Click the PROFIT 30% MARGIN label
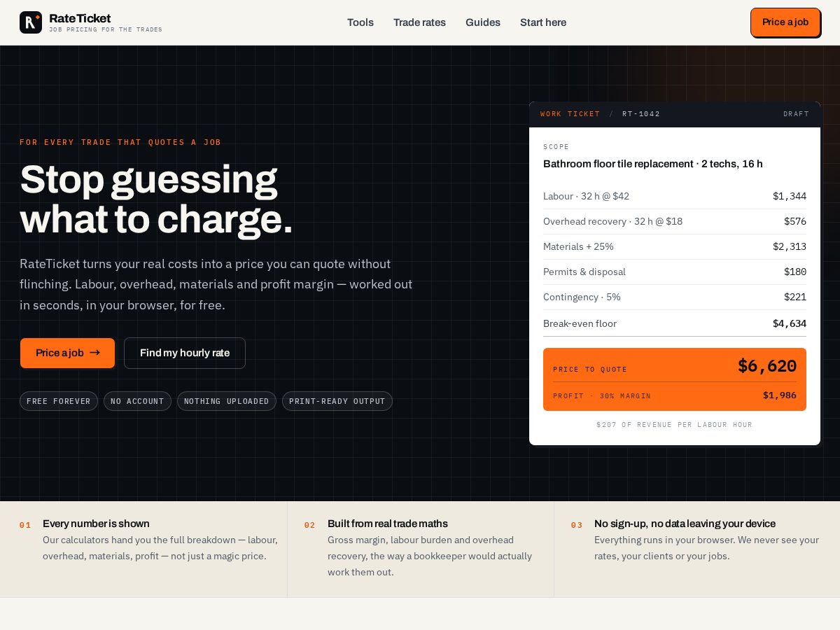Screen dimensions: 840x630 602,396
